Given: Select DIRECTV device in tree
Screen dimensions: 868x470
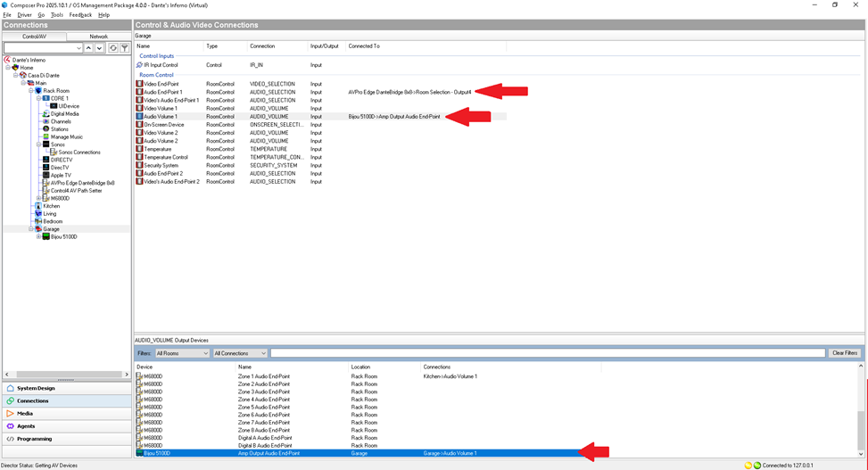Looking at the screenshot, I should [x=61, y=160].
